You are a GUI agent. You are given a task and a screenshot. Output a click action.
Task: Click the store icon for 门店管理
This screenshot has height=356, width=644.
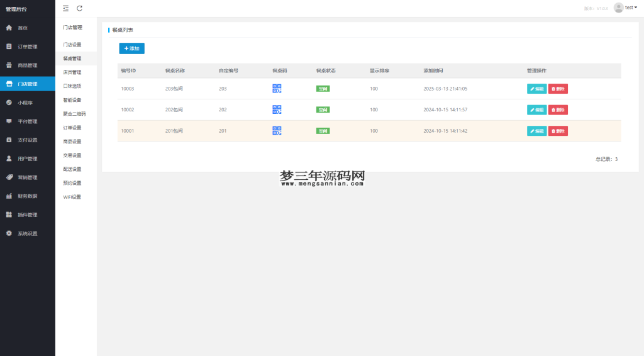pos(9,84)
